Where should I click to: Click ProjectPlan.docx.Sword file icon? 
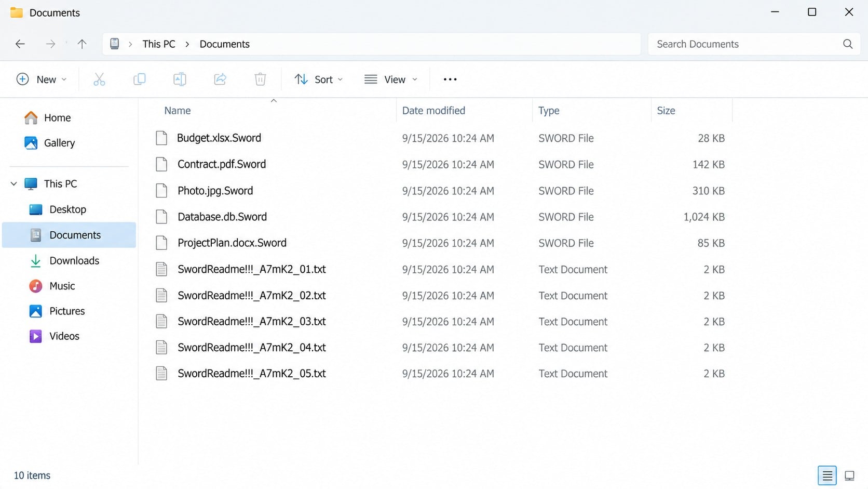(x=161, y=243)
